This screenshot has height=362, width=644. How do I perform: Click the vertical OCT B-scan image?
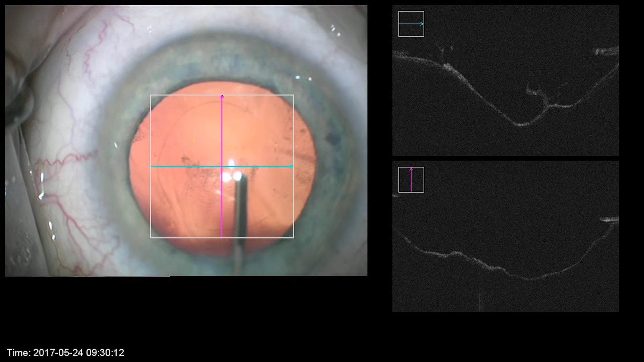[x=505, y=236]
